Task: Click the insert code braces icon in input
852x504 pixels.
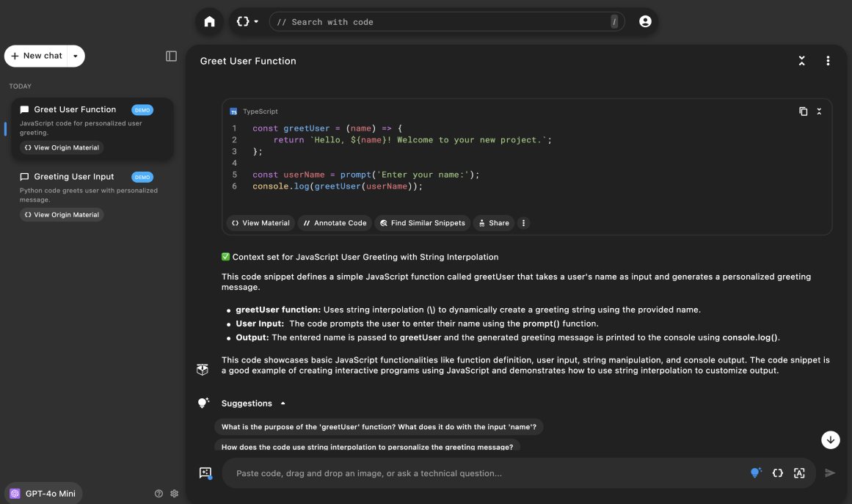Action: (778, 473)
